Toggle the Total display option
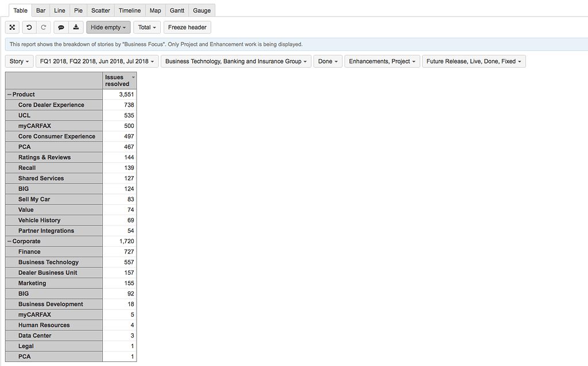The width and height of the screenshot is (588, 366). point(146,27)
